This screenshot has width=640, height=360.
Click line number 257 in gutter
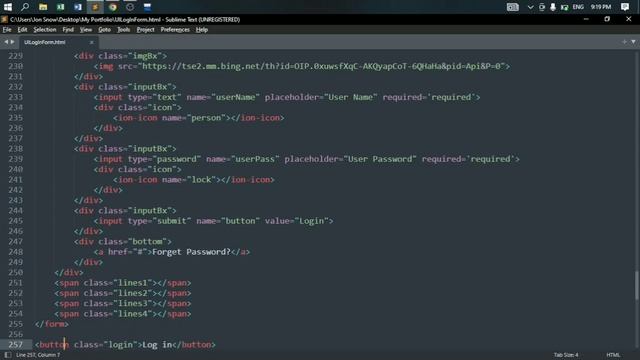point(16,344)
